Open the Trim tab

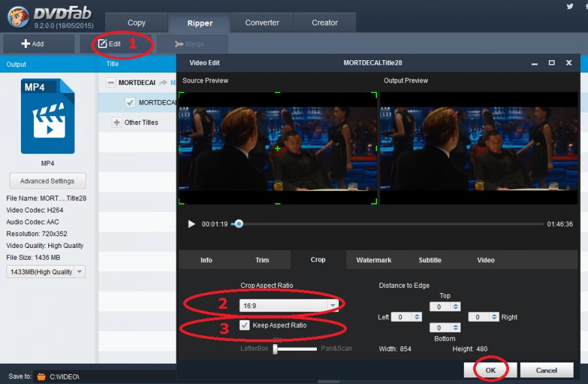262,260
